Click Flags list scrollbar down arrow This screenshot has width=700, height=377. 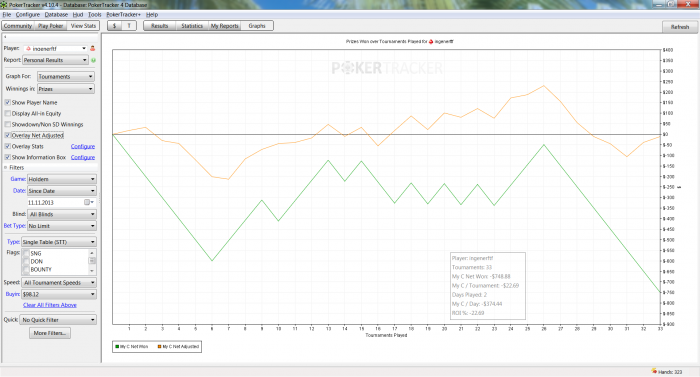pos(92,271)
